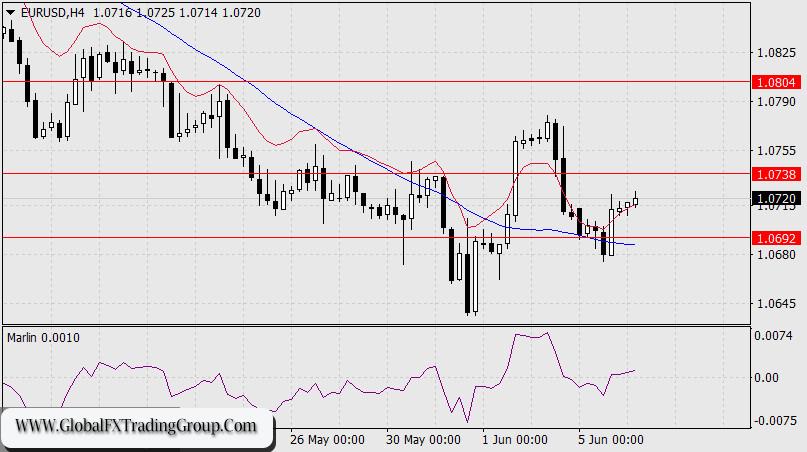Click the black current price label 1.0720
The height and width of the screenshot is (452, 807).
tap(776, 199)
